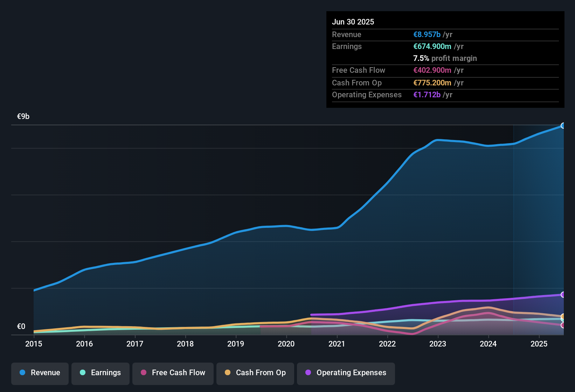Click the Operating Expenses endpoint marker
The image size is (575, 392).
coord(563,295)
